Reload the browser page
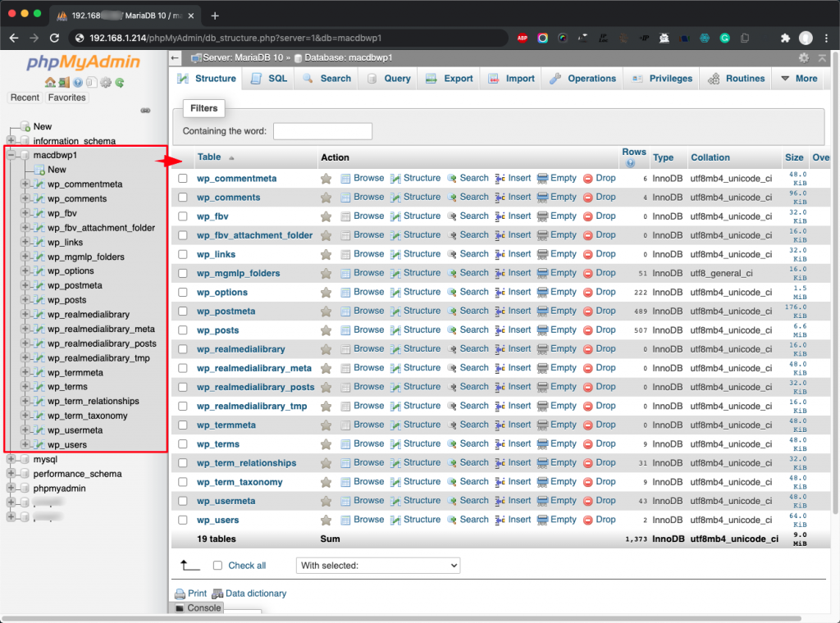 tap(54, 38)
